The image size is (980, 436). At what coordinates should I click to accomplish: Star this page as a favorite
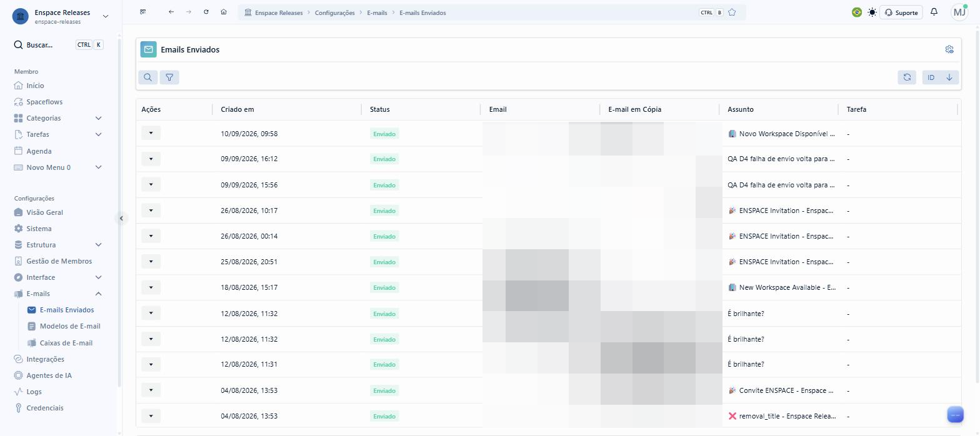click(732, 12)
